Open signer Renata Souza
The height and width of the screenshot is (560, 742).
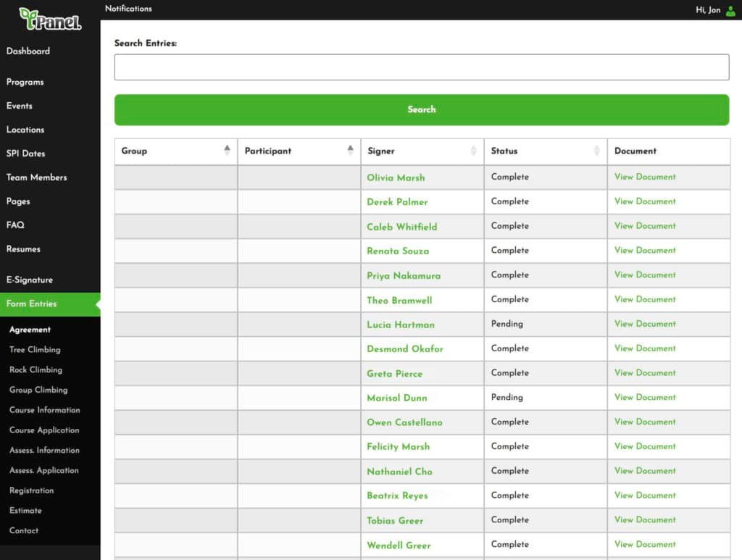[x=398, y=251]
